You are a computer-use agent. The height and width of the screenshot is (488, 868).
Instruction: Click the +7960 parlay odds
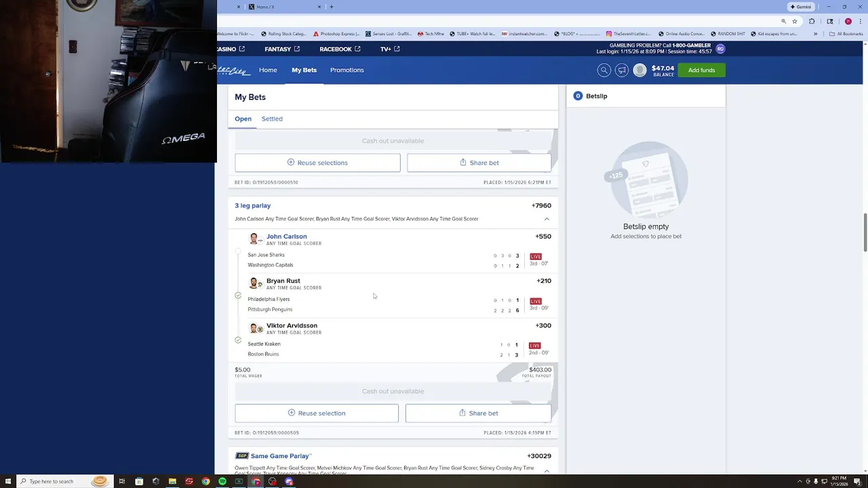point(541,205)
